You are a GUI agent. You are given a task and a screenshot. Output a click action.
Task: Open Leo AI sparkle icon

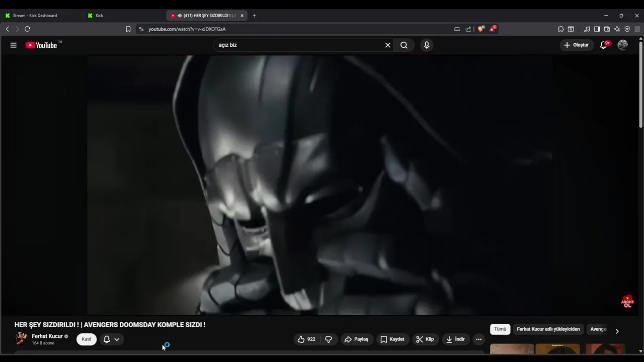coord(617,29)
